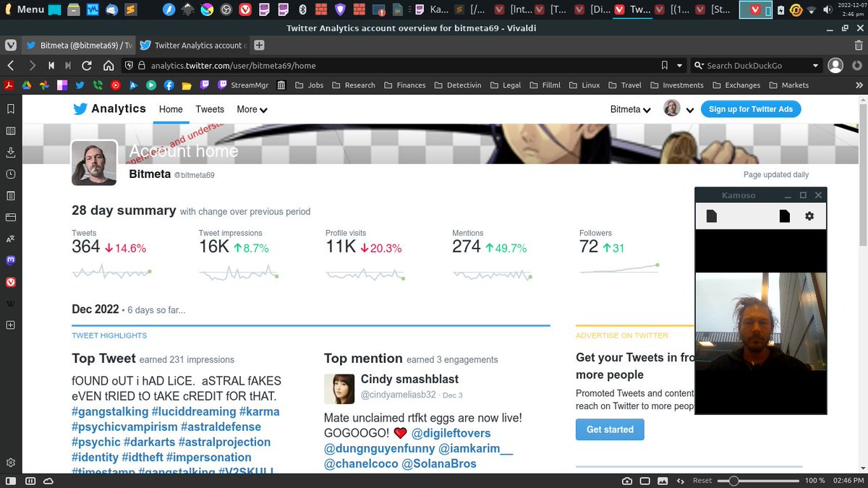Open Kamoso settings gear

click(x=809, y=216)
